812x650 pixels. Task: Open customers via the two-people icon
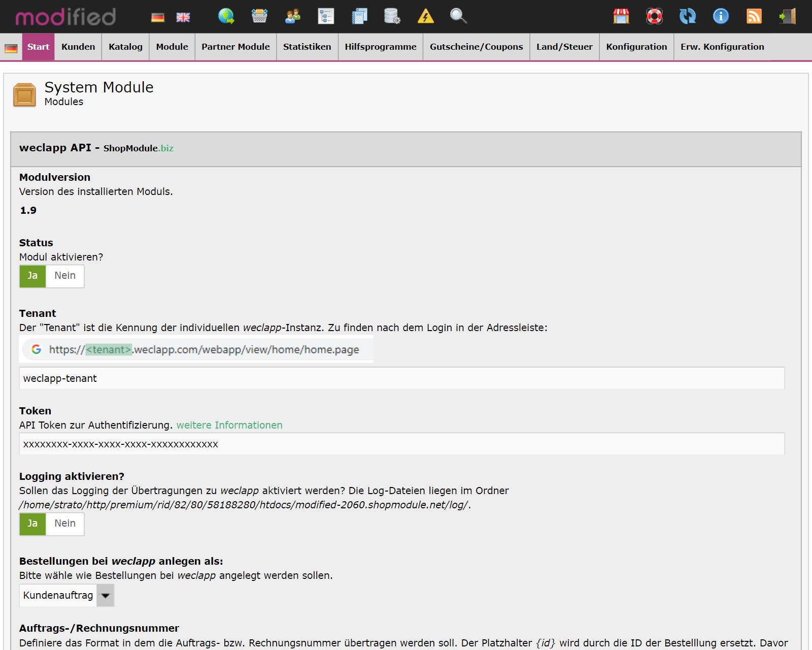(x=292, y=16)
